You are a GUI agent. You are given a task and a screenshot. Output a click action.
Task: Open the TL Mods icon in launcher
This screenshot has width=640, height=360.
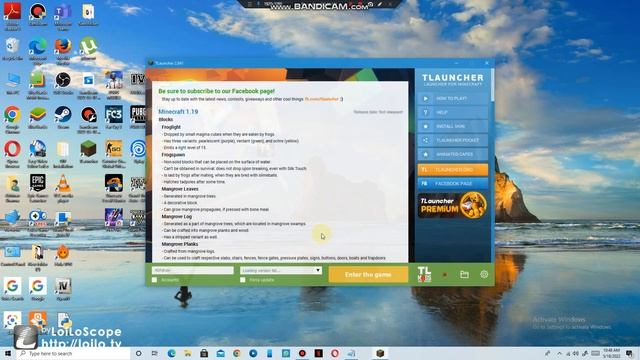424,274
